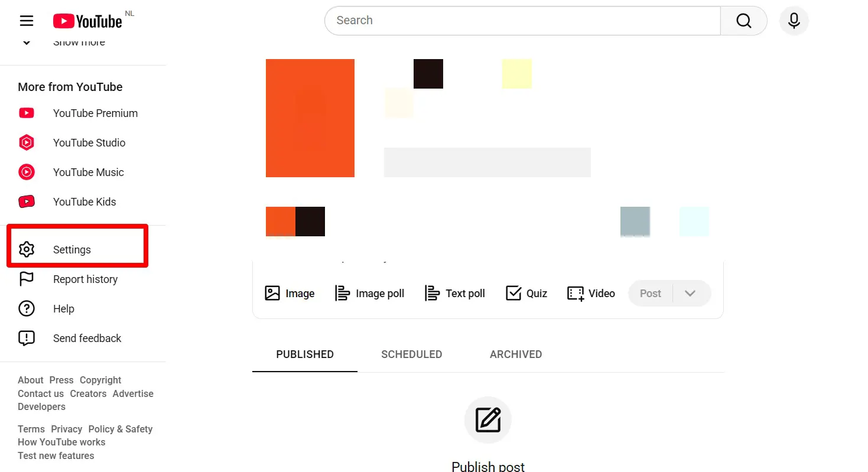The image size is (868, 472).
Task: Open YouTube Studio from sidebar
Action: click(x=89, y=143)
